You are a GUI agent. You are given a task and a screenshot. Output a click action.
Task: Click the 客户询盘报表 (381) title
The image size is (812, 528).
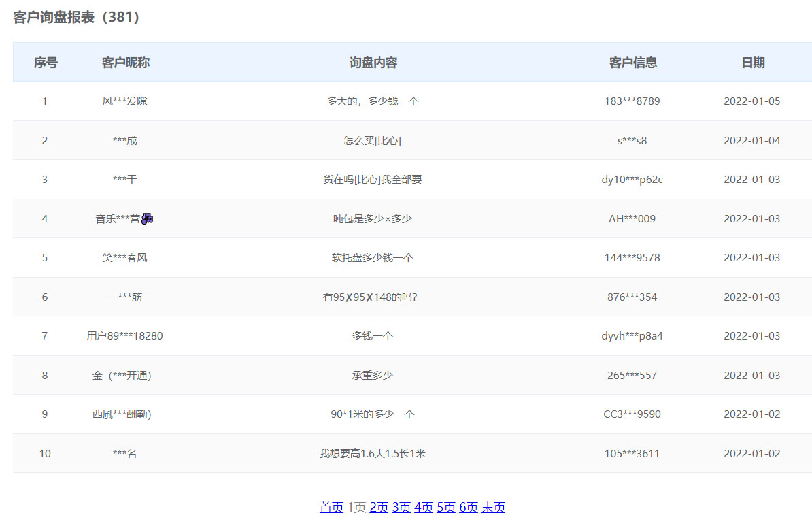click(x=76, y=18)
